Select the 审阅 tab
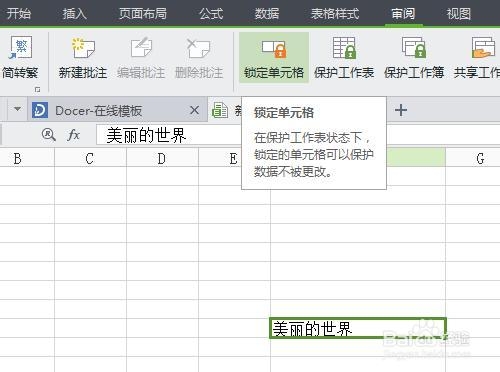Image resolution: width=500 pixels, height=372 pixels. tap(403, 13)
